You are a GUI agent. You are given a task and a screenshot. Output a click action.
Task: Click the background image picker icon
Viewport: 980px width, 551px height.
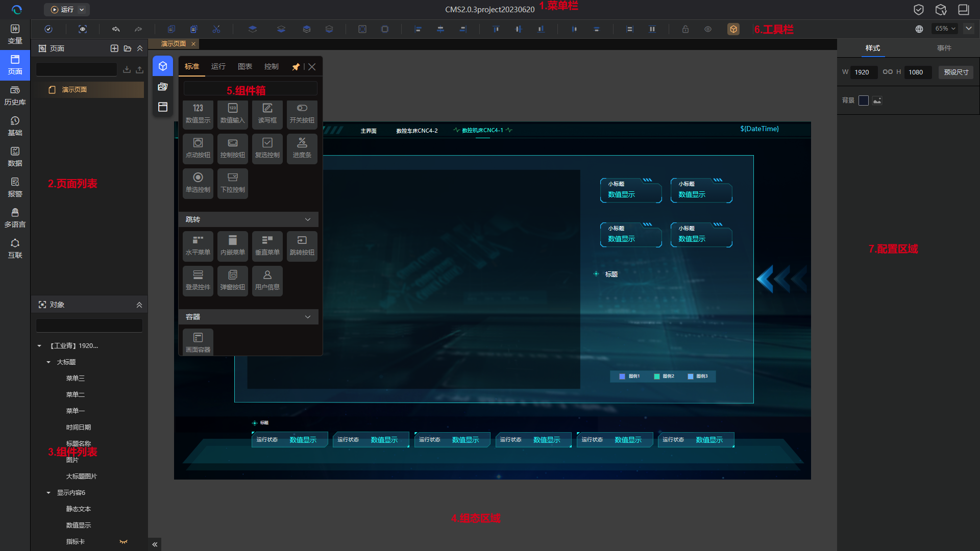tap(877, 101)
